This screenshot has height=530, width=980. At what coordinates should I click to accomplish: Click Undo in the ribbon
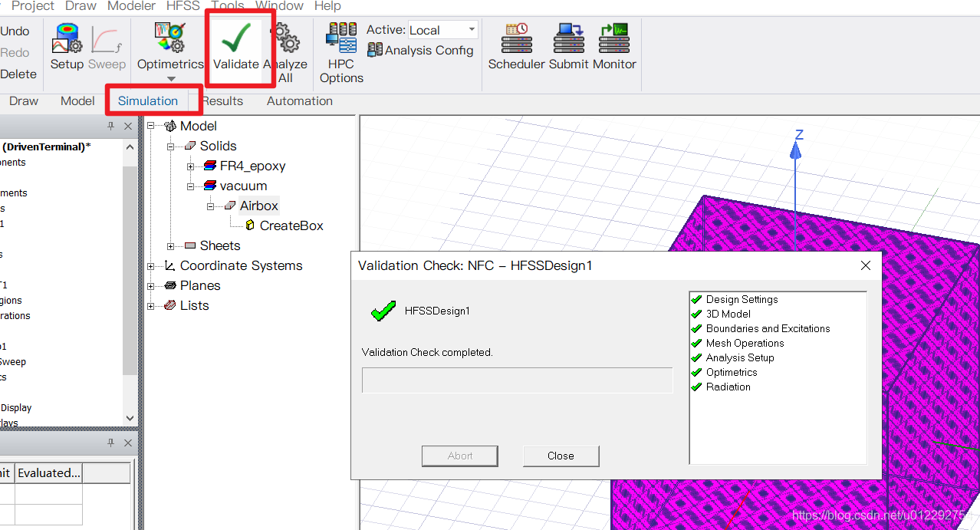(15, 31)
